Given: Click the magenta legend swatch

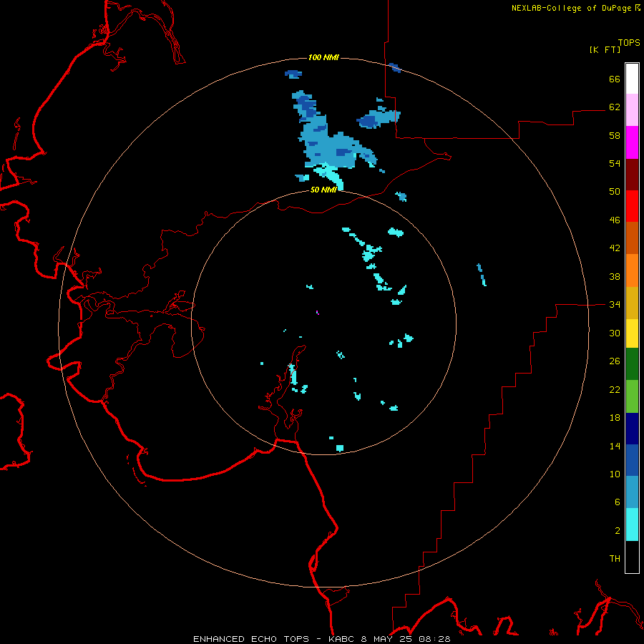Looking at the screenshot, I should point(632,142).
